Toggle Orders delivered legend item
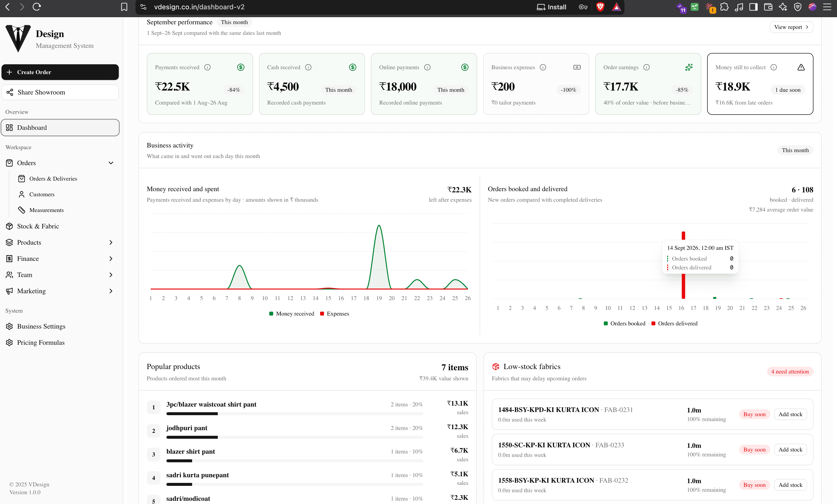This screenshot has width=837, height=504. point(674,323)
